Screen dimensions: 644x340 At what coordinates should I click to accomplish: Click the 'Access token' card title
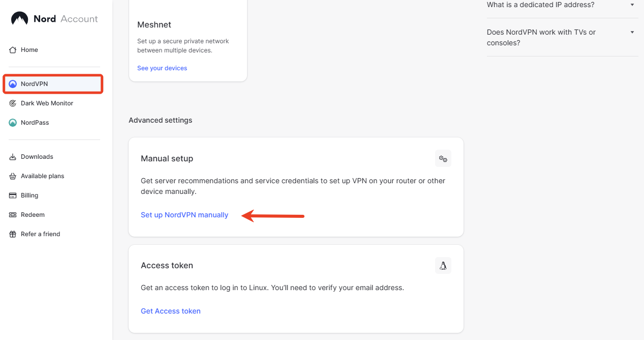point(167,266)
